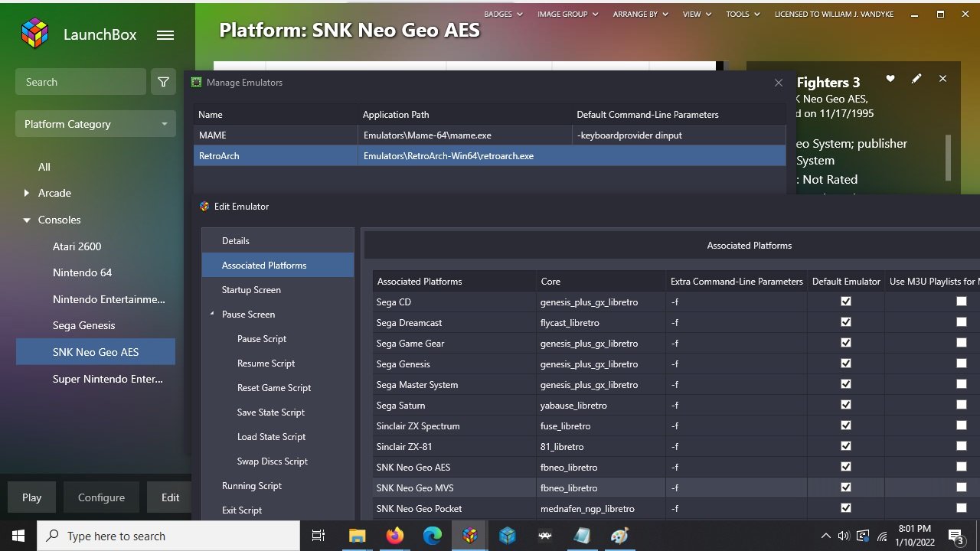The image size is (980, 551).
Task: Click the Configure button
Action: [101, 497]
